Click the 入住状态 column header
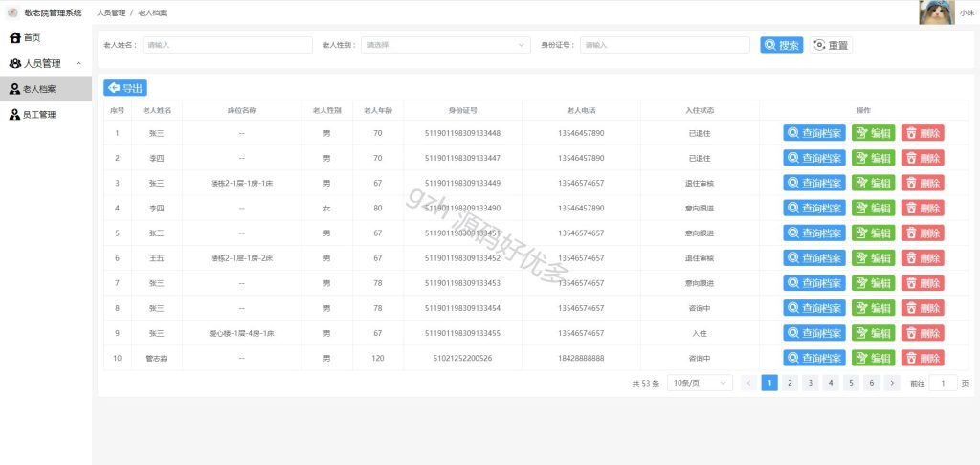The height and width of the screenshot is (465, 980). [x=700, y=111]
